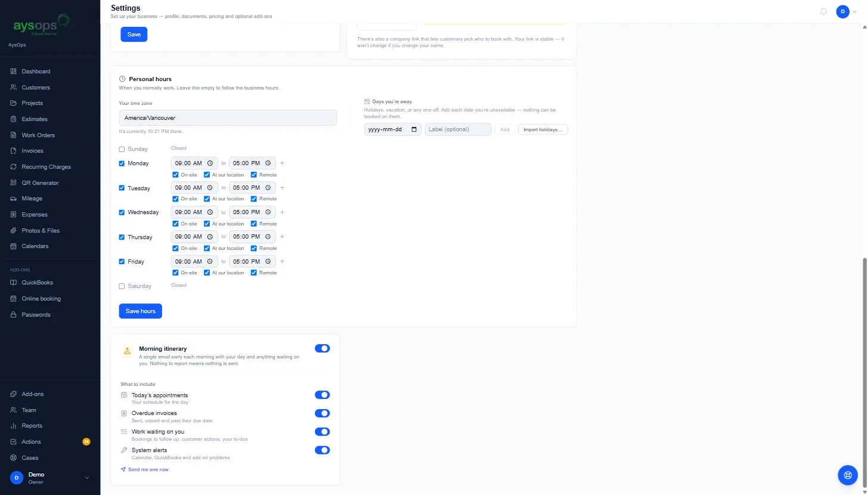
Task: Add another time range for Friday
Action: [283, 261]
